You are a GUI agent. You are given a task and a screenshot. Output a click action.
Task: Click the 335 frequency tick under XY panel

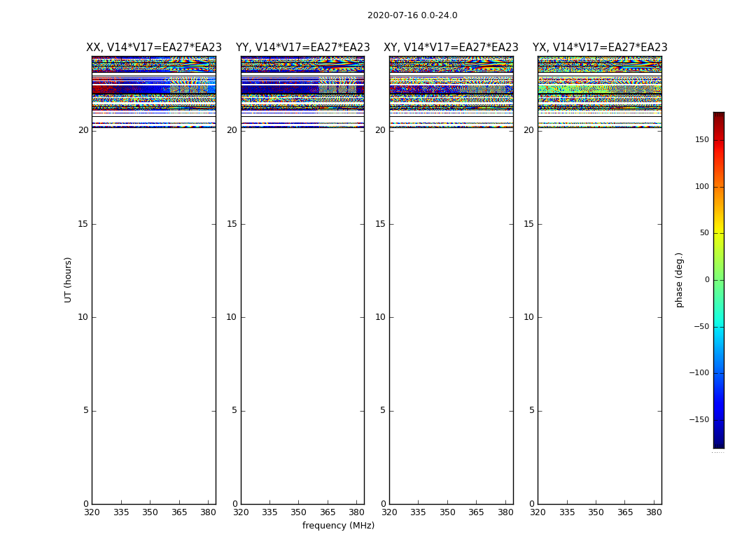[x=418, y=512]
